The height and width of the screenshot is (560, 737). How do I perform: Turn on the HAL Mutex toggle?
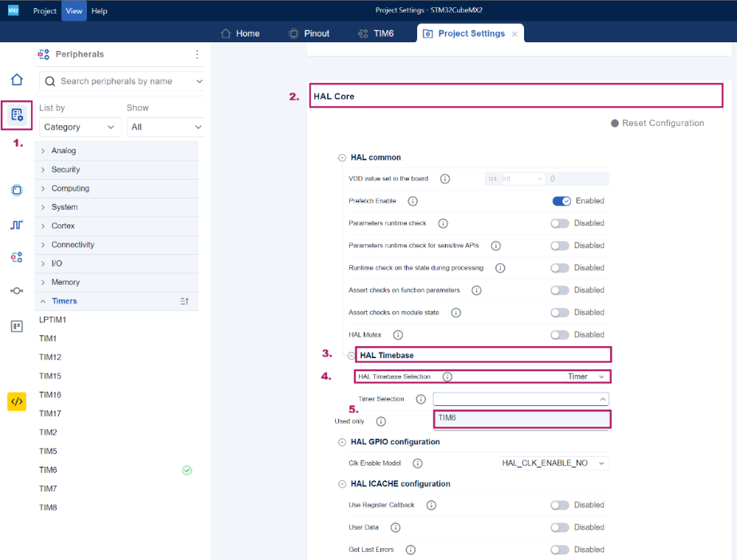coord(560,335)
